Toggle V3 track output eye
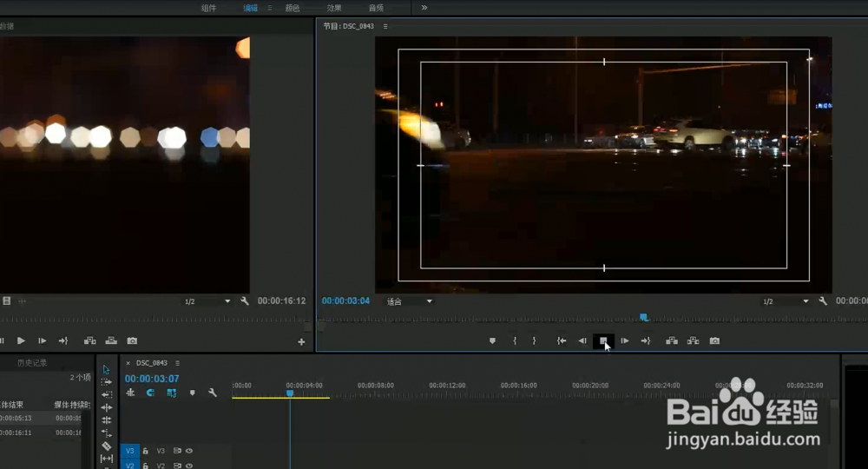Viewport: 868px width, 469px height. (x=189, y=451)
